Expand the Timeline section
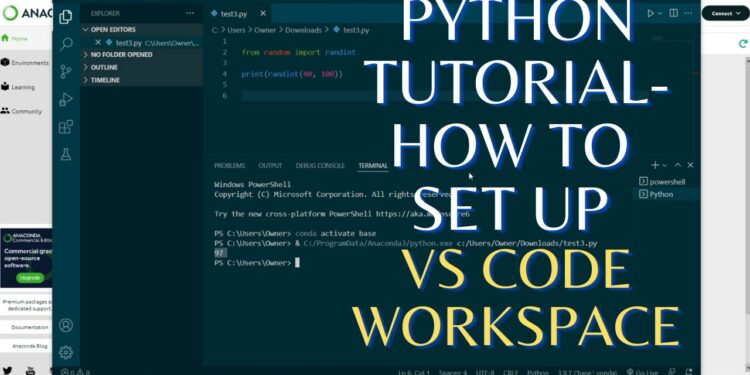The width and height of the screenshot is (750, 375). point(142,80)
